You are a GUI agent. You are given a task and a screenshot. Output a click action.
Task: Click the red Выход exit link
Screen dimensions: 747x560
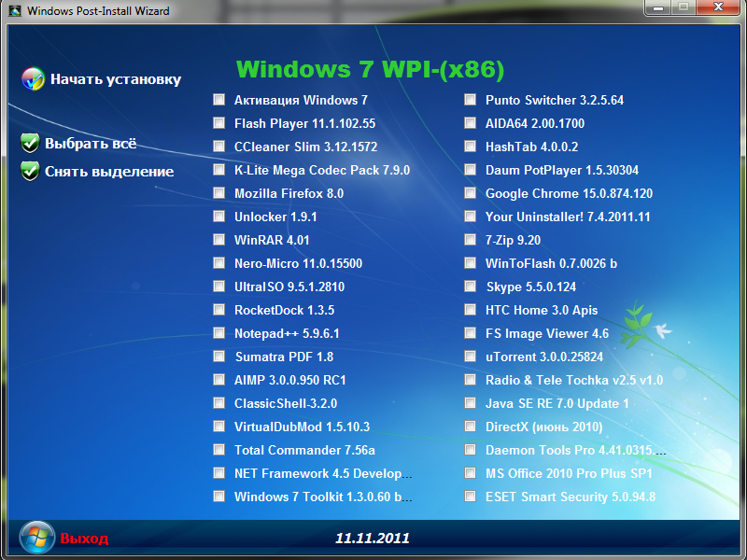pyautogui.click(x=84, y=539)
